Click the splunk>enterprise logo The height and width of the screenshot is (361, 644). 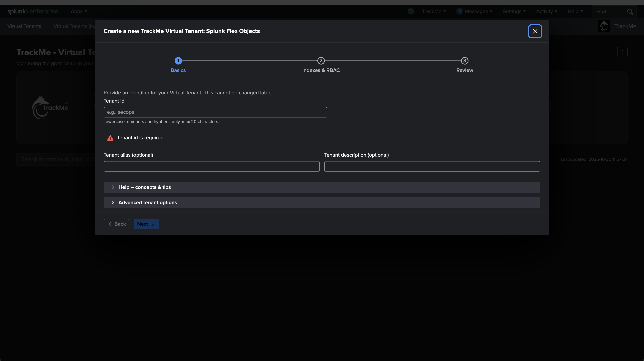coord(33,11)
